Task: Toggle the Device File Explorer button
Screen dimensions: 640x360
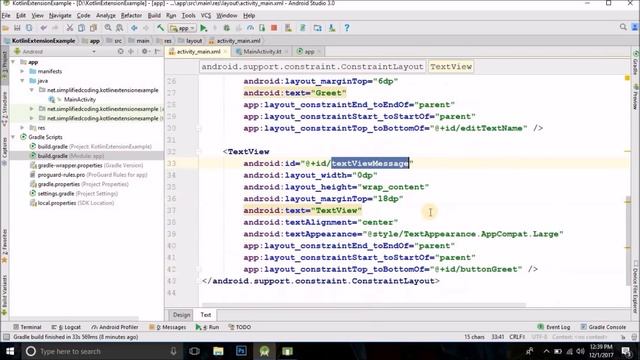Action: [636, 288]
